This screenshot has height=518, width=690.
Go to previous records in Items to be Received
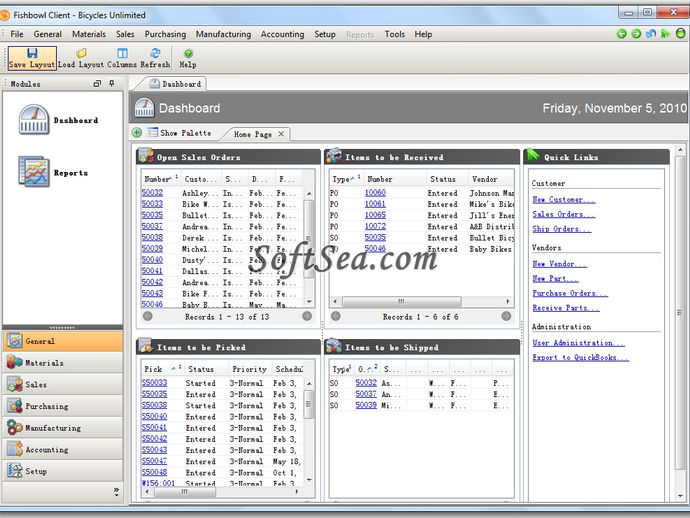pos(335,316)
